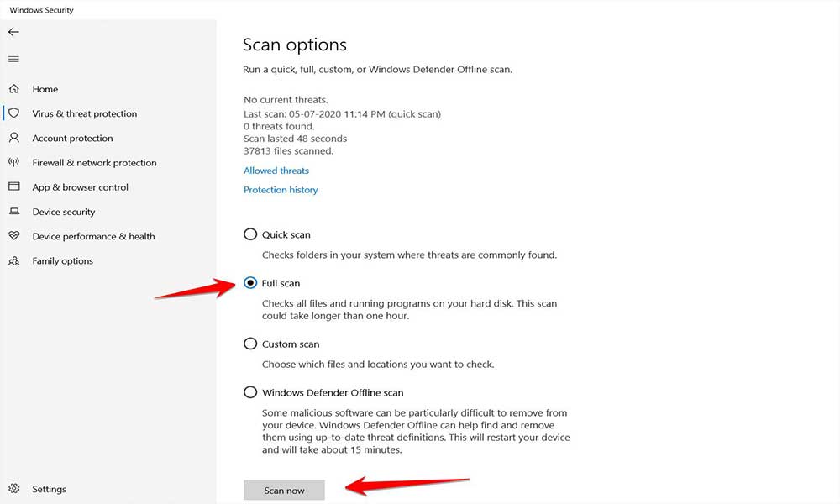Open App & browser control
Image resolution: width=840 pixels, height=504 pixels.
click(81, 187)
